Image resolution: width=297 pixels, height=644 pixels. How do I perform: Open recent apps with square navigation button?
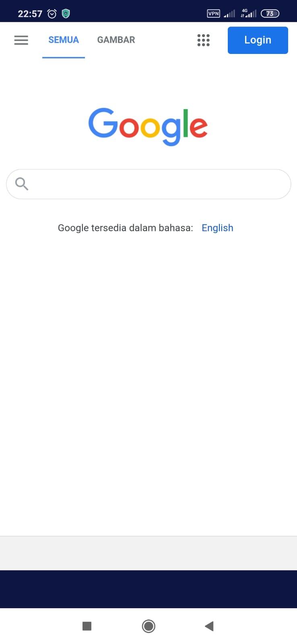(87, 626)
